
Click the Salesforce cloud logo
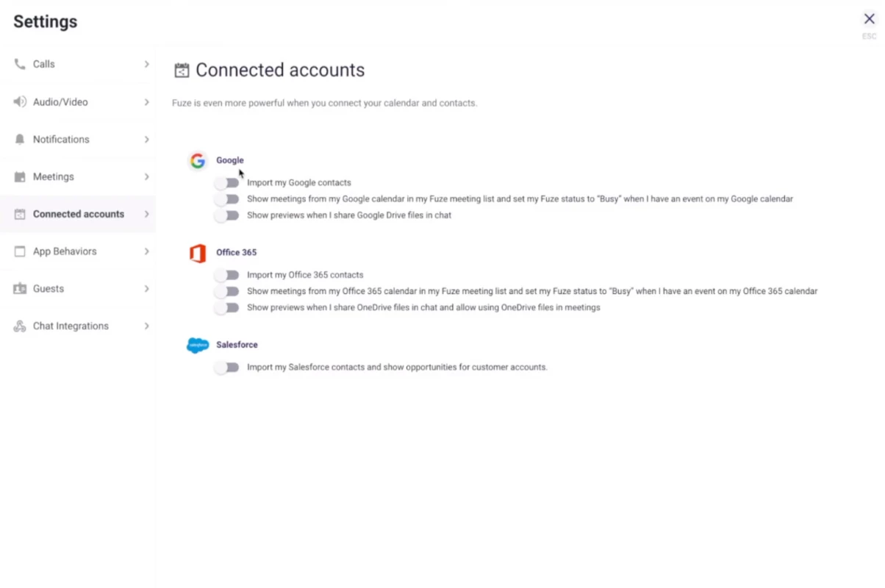point(198,345)
